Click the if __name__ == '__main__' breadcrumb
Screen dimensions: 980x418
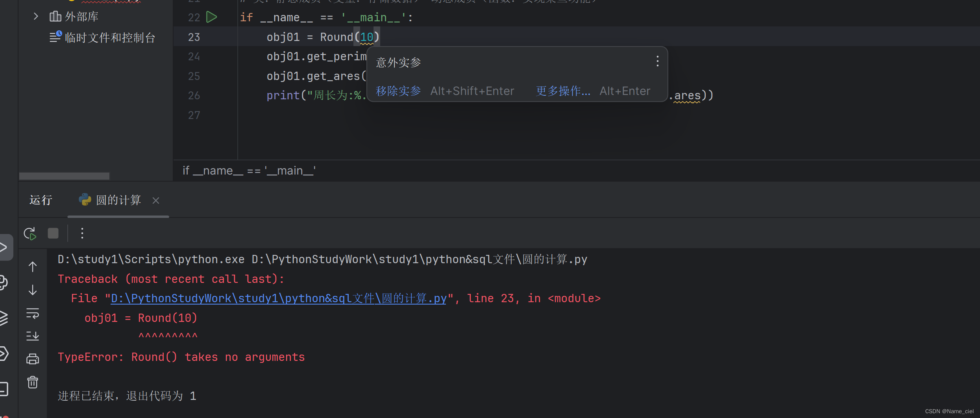(249, 170)
